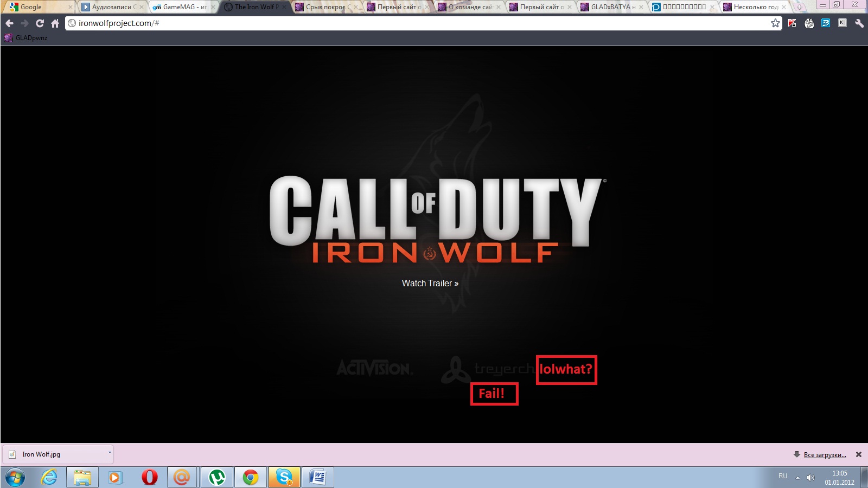
Task: Open the "Все загрузки" downloads link
Action: tap(825, 454)
